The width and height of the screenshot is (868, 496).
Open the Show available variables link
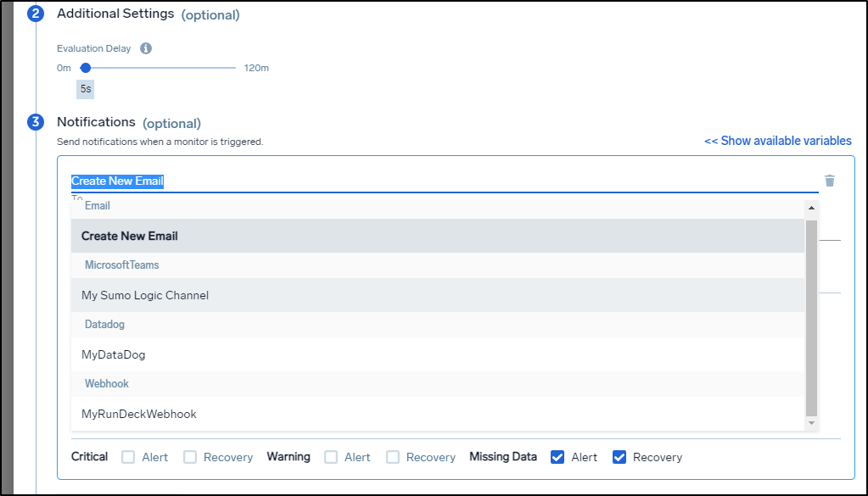[x=778, y=141]
